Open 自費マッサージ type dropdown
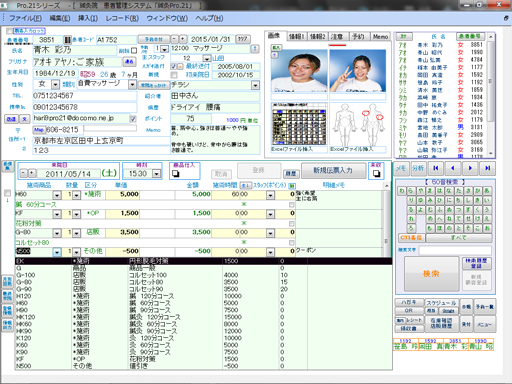 tap(132, 84)
